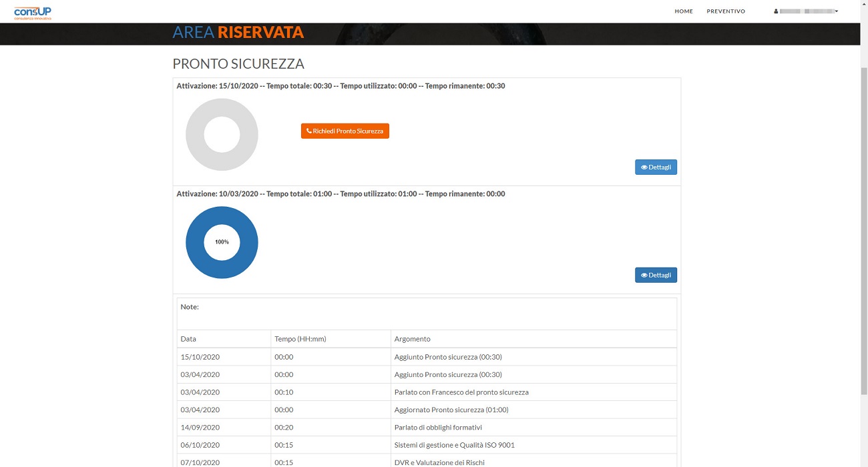868x467 pixels.
Task: Click the consUP logo
Action: tap(33, 12)
